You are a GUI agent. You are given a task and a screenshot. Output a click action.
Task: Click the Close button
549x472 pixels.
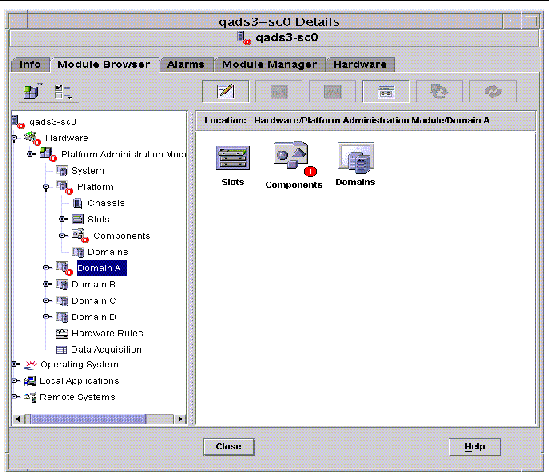tap(229, 446)
